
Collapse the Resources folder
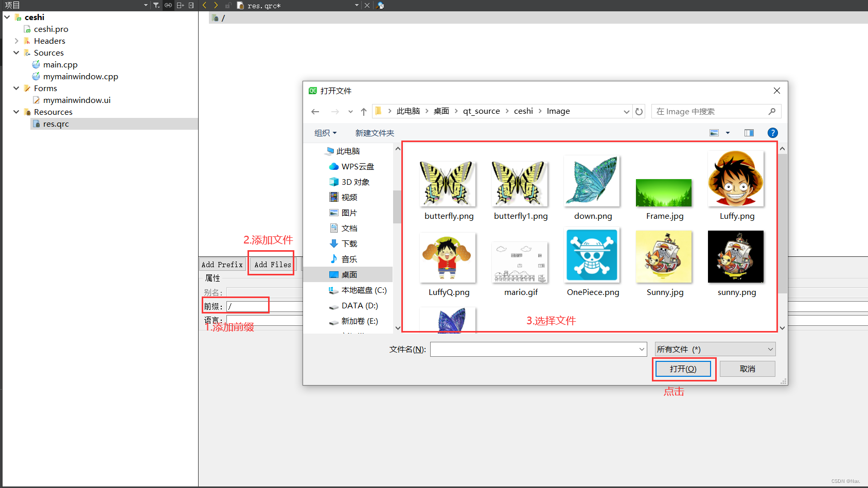click(x=16, y=112)
